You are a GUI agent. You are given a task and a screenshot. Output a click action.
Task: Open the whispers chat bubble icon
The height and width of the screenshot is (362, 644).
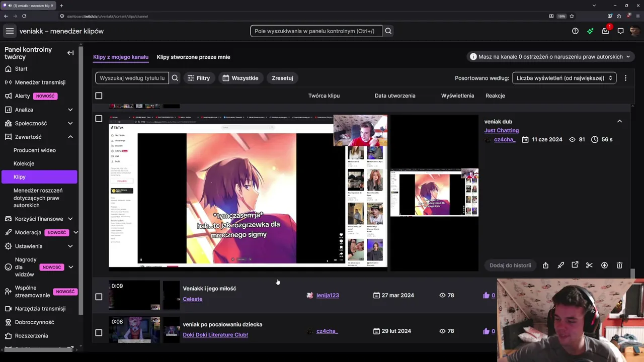tap(620, 31)
